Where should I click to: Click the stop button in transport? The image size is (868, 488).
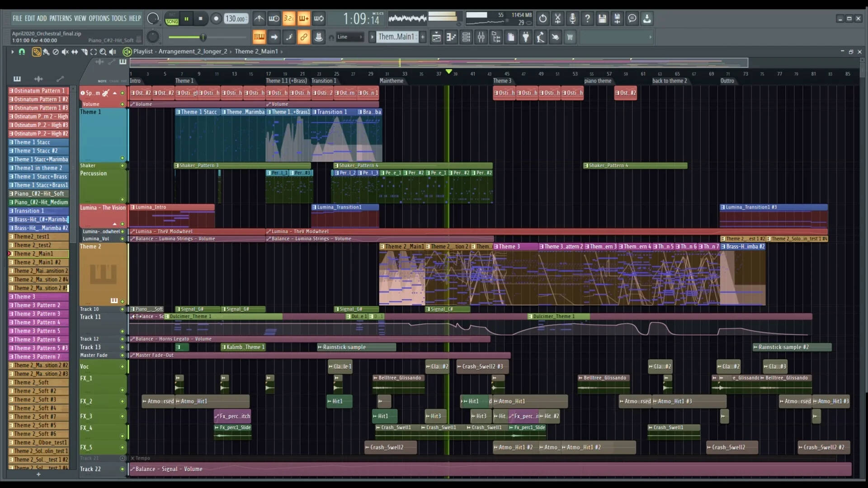coord(201,19)
